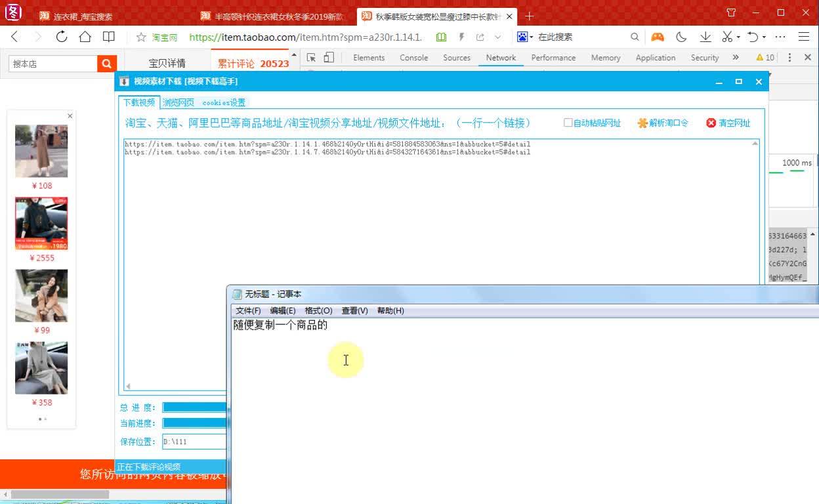Toggle night mode with the moon icon
Image resolution: width=819 pixels, height=504 pixels.
tap(681, 37)
